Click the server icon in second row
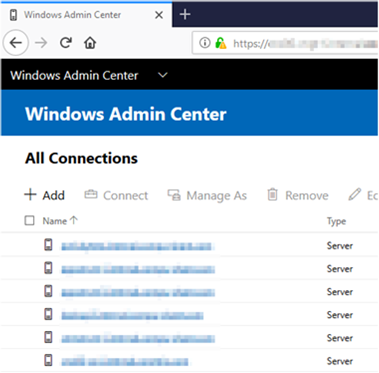Screen dimensions: 379x373 pyautogui.click(x=48, y=268)
